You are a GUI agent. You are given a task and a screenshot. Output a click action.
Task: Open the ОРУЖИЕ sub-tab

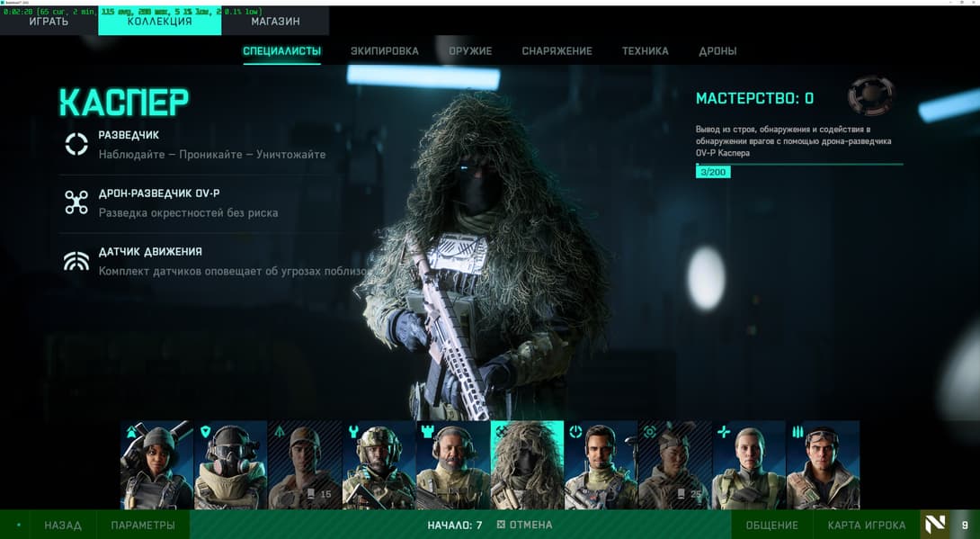pyautogui.click(x=470, y=51)
